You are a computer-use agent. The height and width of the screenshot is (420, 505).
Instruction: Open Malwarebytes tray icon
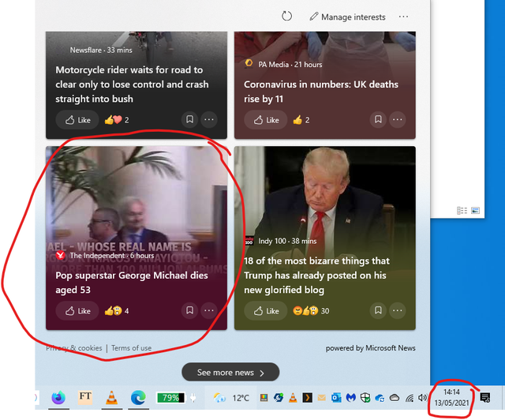pos(350,398)
